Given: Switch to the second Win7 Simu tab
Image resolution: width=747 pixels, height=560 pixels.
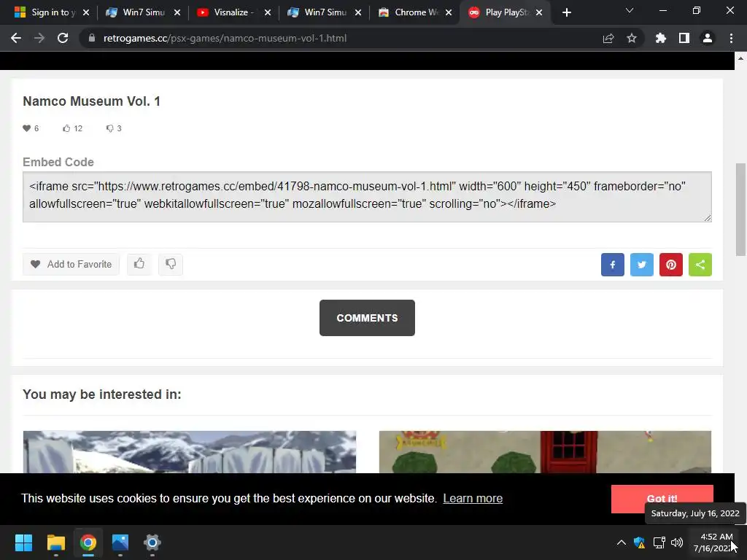Looking at the screenshot, I should 324,12.
